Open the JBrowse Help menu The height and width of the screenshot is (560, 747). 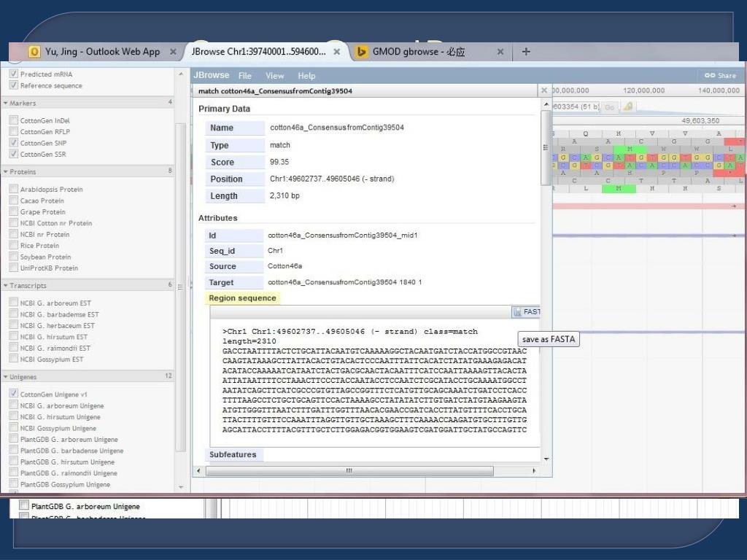tap(307, 76)
